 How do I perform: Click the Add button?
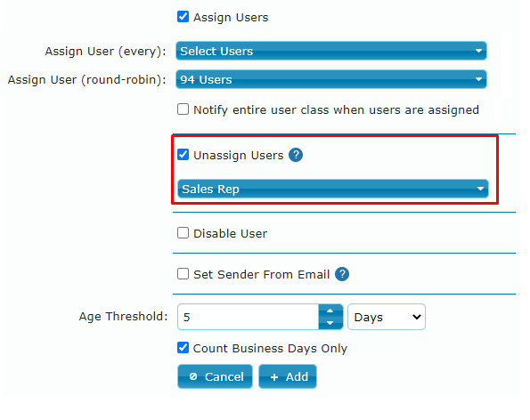[288, 376]
